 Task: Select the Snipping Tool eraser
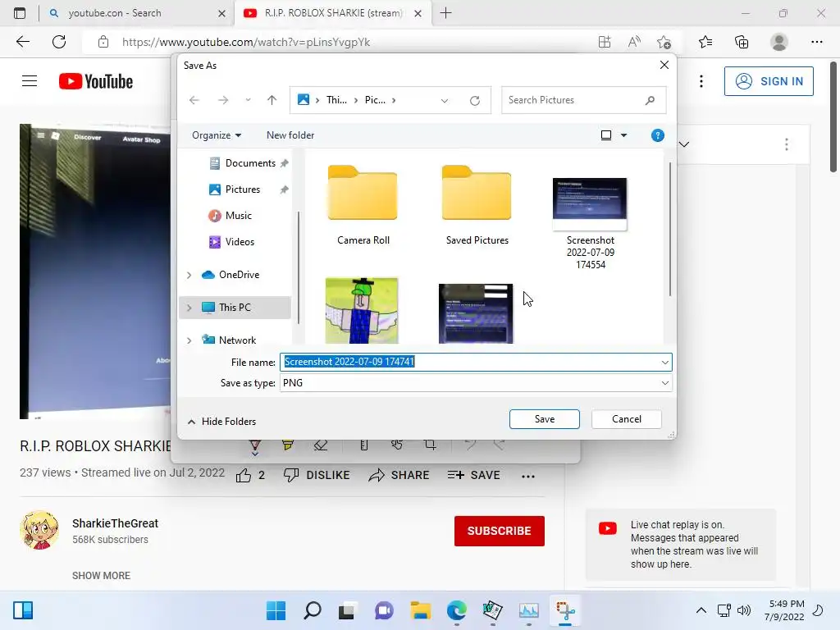[321, 445]
